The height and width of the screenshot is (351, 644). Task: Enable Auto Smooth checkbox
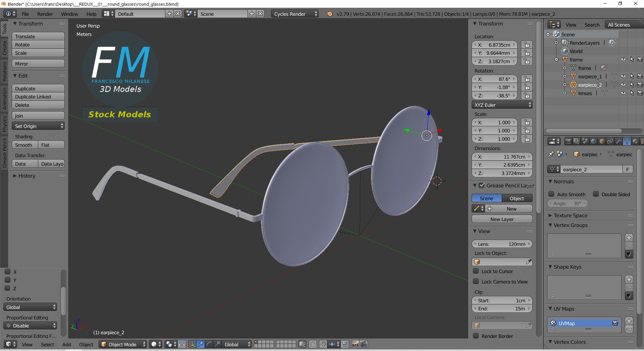(x=551, y=194)
